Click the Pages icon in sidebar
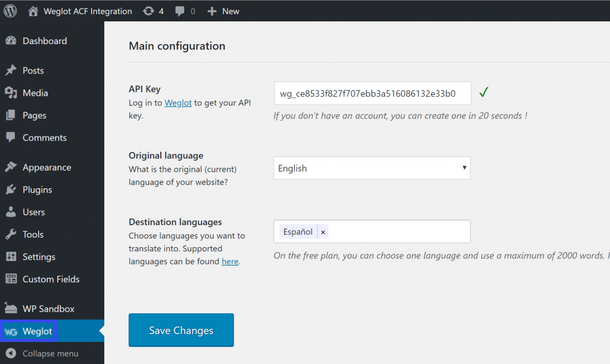The image size is (610, 364). (11, 115)
